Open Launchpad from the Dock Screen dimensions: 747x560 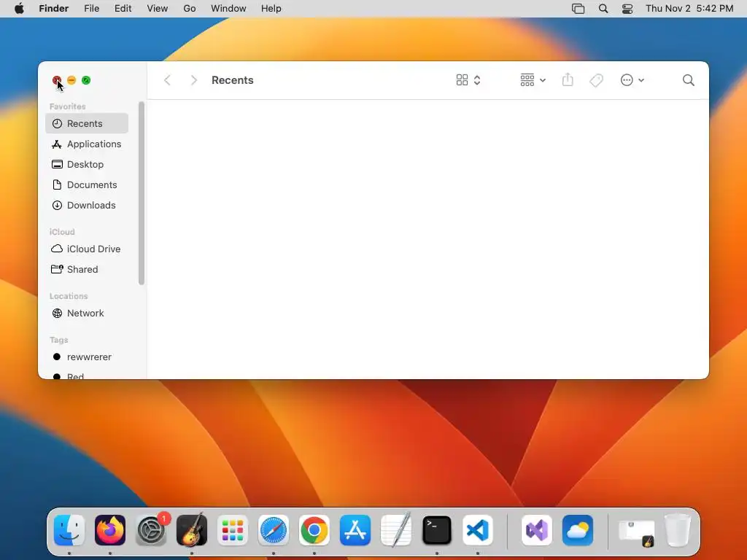[233, 530]
